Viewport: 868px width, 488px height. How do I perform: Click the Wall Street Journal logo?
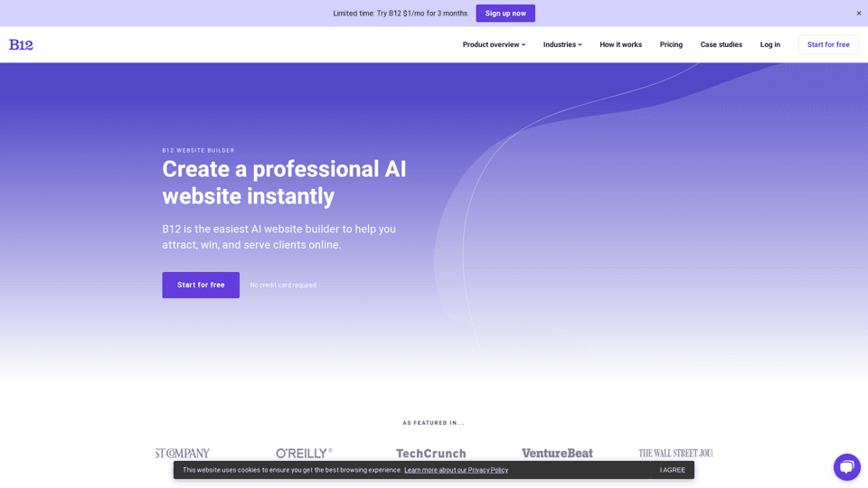coord(675,453)
